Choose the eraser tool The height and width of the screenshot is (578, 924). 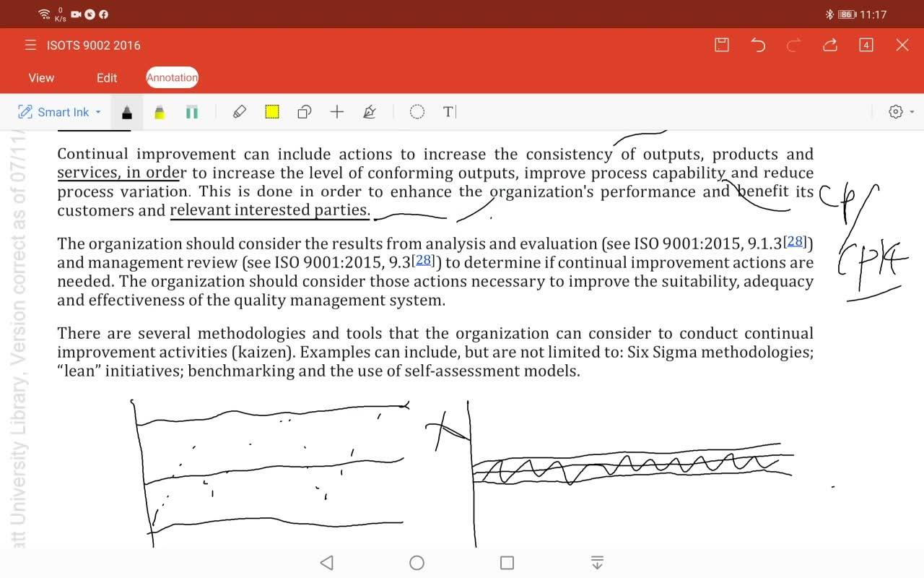(240, 112)
